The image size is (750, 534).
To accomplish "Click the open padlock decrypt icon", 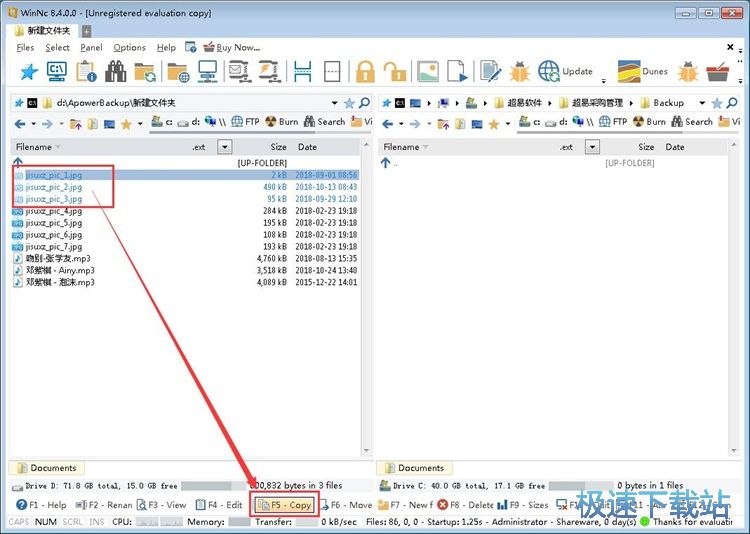I will pos(395,72).
